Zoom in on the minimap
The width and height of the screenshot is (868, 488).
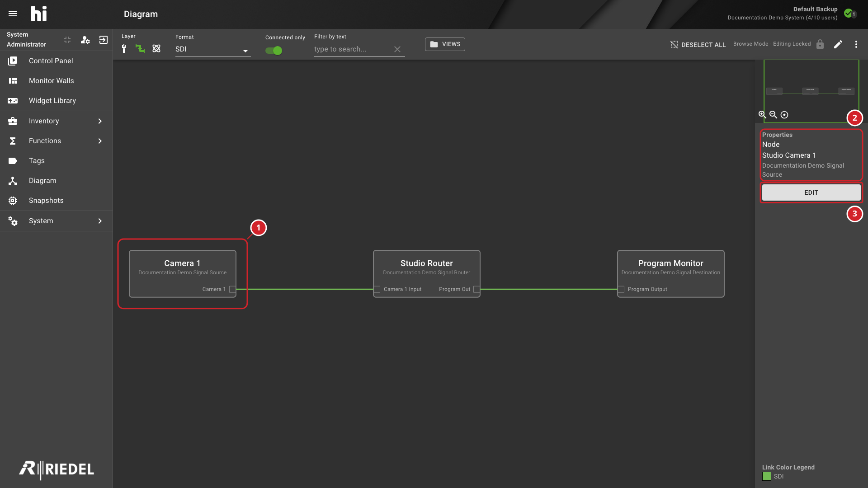[762, 115]
